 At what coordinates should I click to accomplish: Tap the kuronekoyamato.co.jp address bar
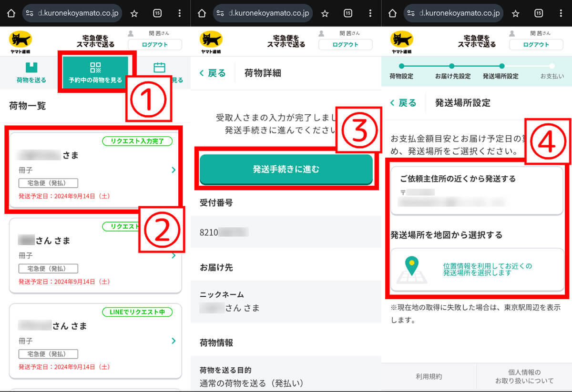pos(71,13)
